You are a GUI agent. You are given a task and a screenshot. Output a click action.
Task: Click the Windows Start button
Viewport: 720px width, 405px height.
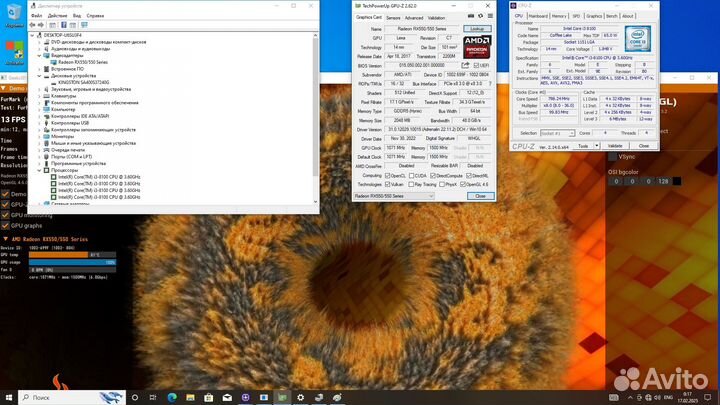[8, 395]
